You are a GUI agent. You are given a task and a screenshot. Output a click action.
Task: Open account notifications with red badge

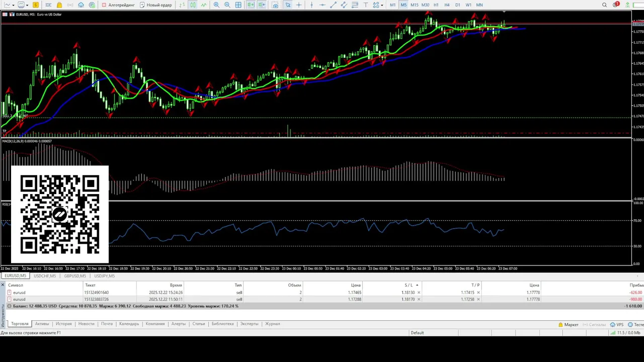pyautogui.click(x=616, y=5)
